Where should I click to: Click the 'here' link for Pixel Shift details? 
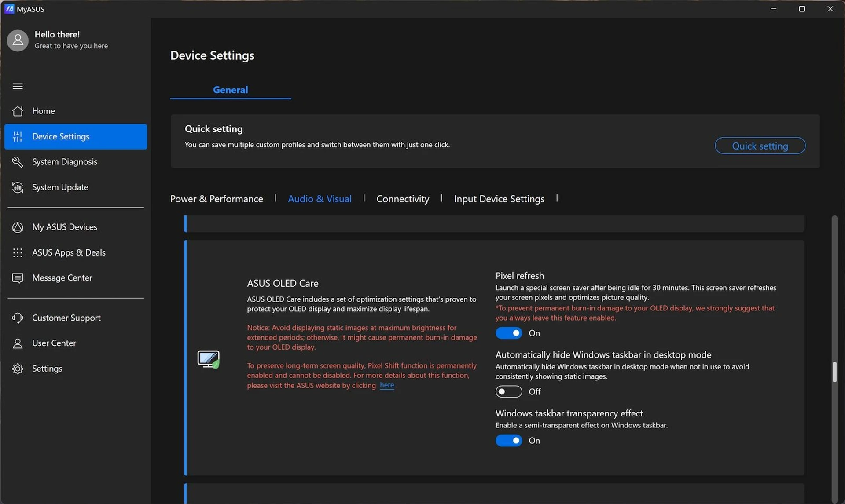click(x=387, y=385)
